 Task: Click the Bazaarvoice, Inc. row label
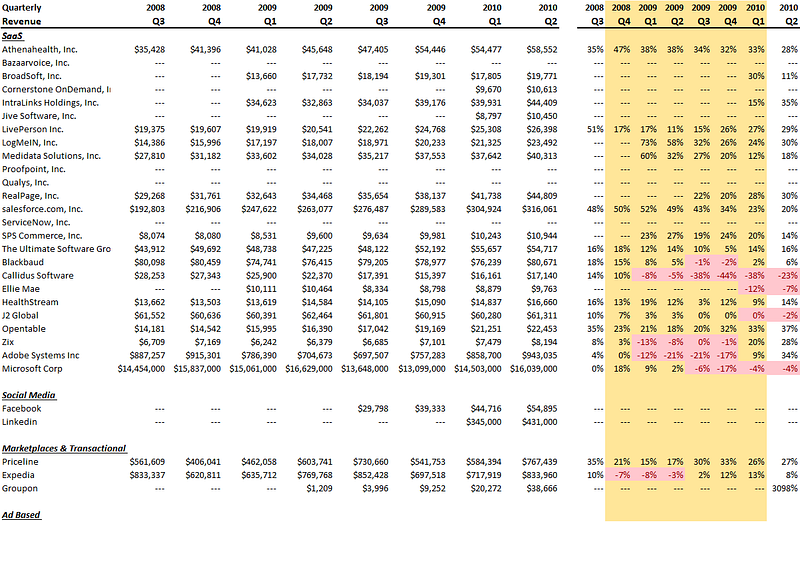[36, 63]
